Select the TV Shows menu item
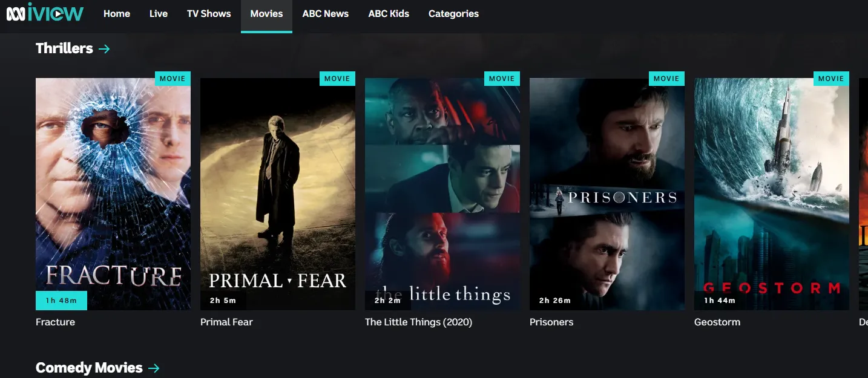Screen dimensions: 868x378 [209, 13]
